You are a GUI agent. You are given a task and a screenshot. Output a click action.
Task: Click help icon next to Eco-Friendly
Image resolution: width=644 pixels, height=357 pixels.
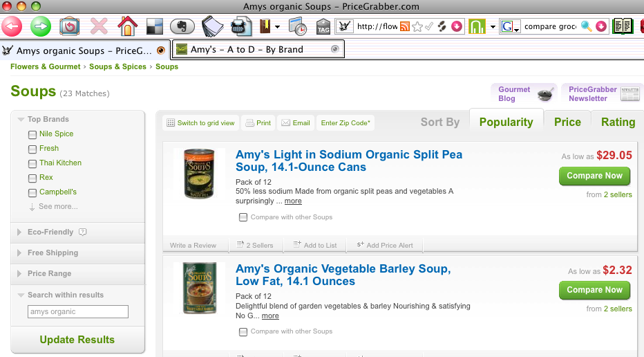(82, 232)
